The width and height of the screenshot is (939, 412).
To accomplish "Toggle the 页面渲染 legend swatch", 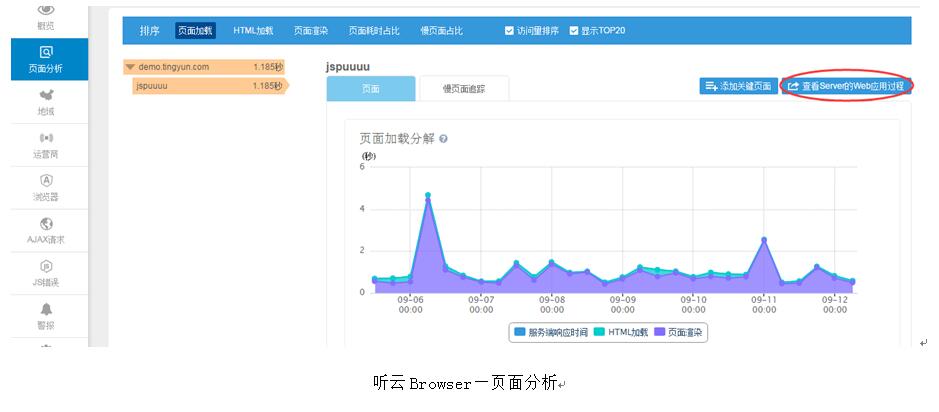I will [x=660, y=332].
